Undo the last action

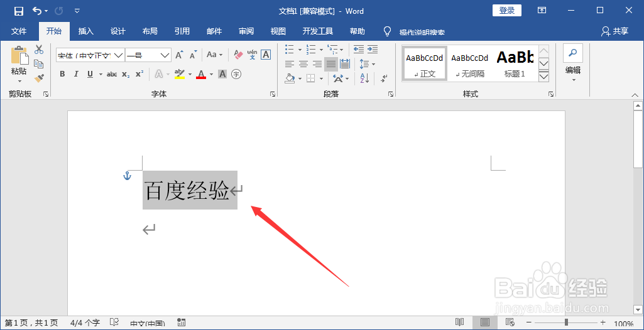(37, 11)
